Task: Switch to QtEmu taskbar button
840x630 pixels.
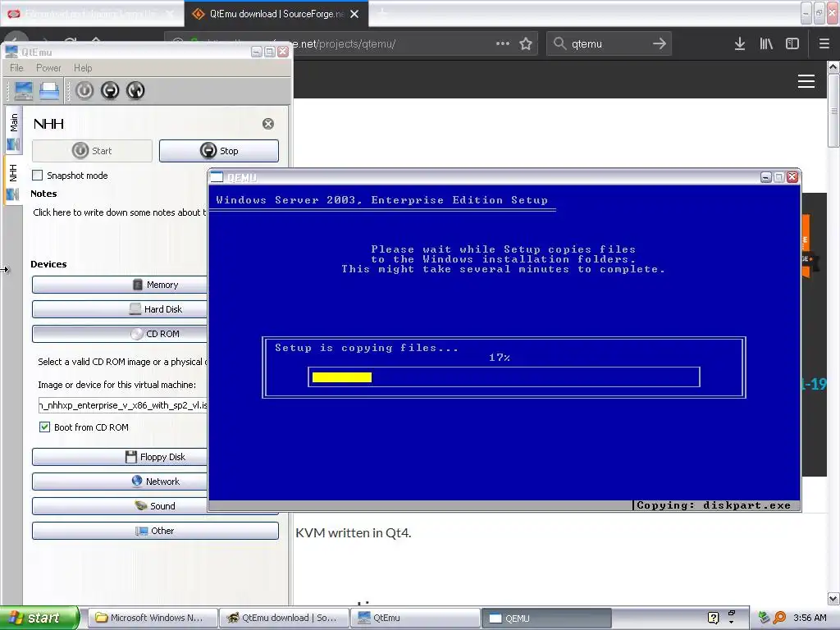Action: [x=416, y=618]
